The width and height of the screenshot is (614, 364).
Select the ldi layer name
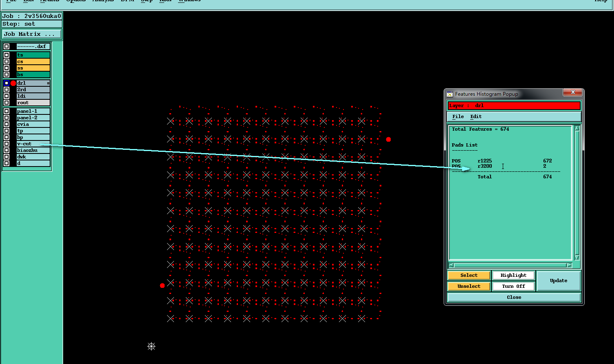pyautogui.click(x=33, y=96)
